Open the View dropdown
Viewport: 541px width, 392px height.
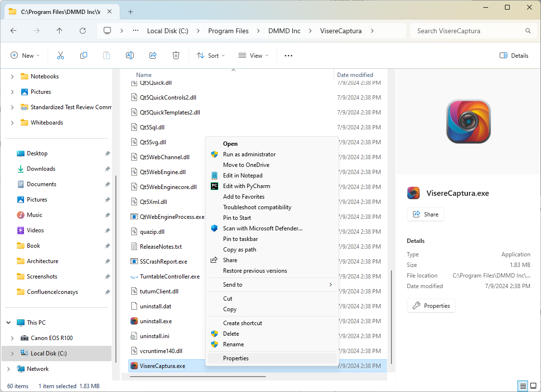pos(253,56)
